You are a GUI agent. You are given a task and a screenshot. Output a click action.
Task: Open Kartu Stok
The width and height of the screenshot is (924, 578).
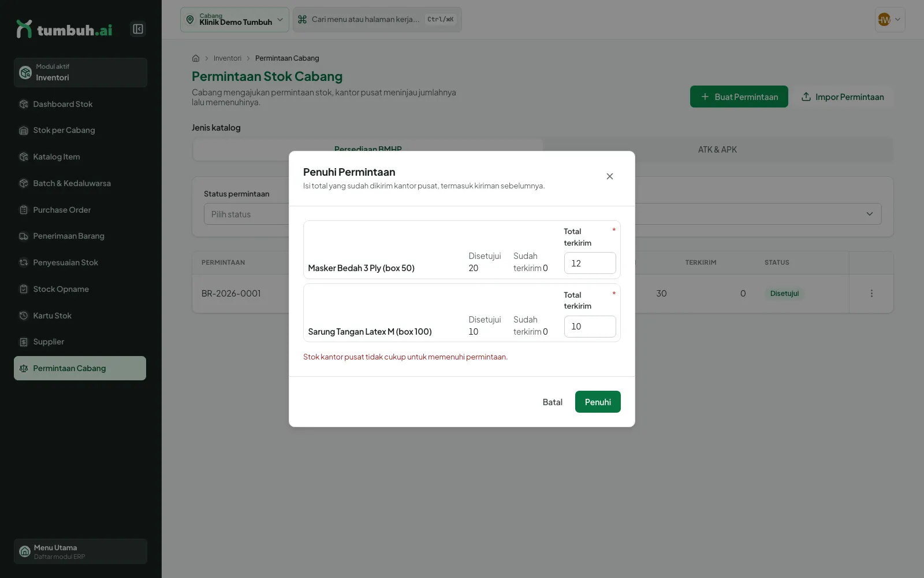(80, 316)
